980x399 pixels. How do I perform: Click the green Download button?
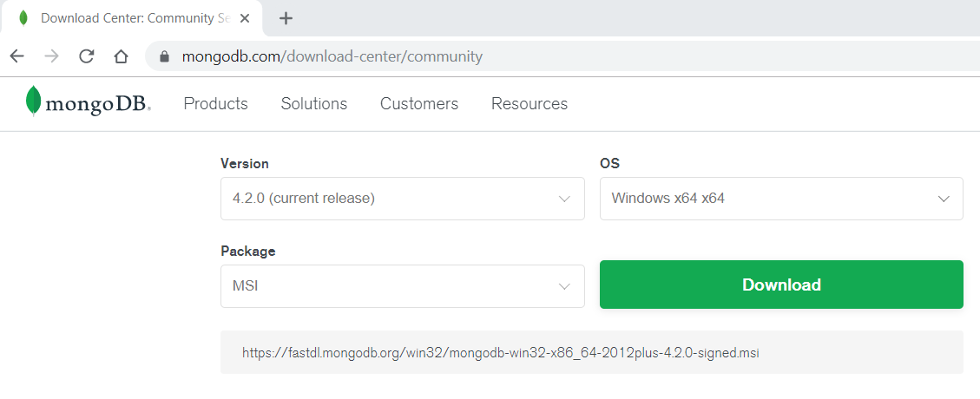[780, 285]
